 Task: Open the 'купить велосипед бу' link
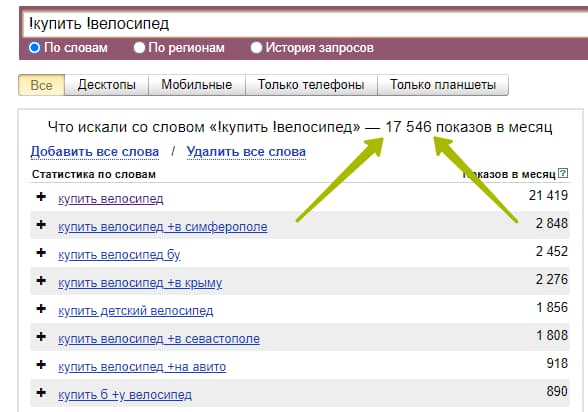(x=119, y=255)
